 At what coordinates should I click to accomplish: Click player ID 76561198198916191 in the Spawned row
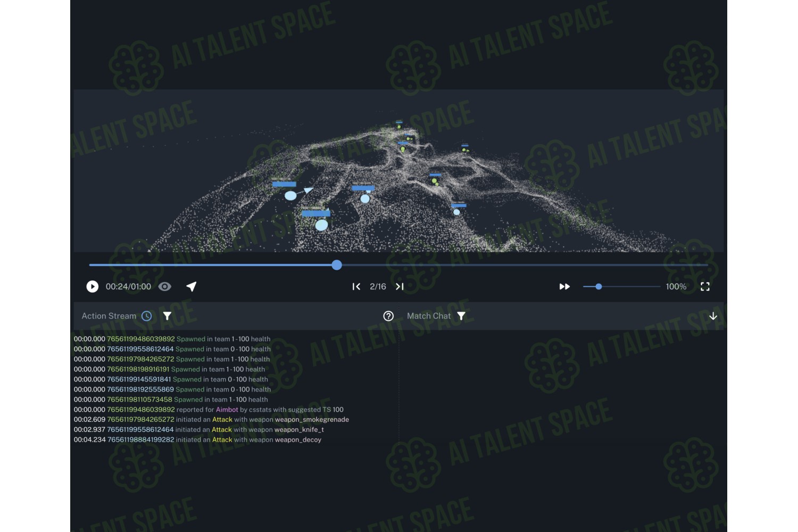[138, 369]
